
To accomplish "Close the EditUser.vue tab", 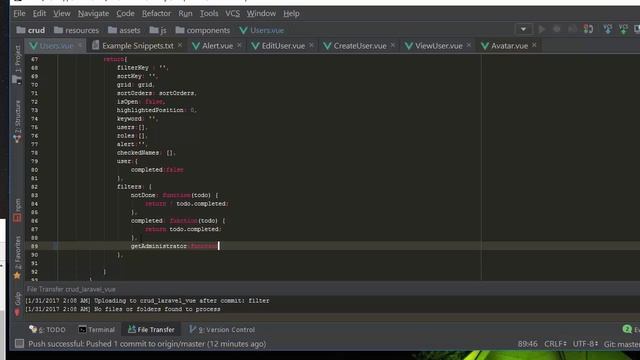I will pos(311,45).
